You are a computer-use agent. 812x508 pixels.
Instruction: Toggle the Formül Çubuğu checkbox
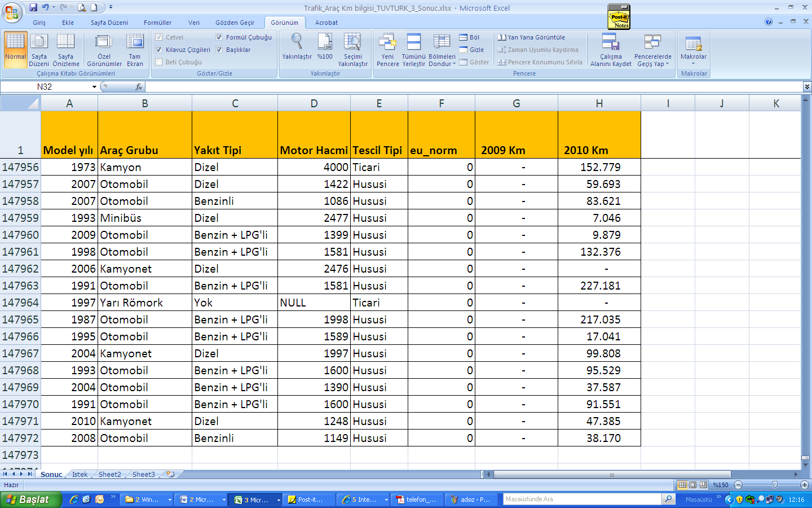coord(219,37)
